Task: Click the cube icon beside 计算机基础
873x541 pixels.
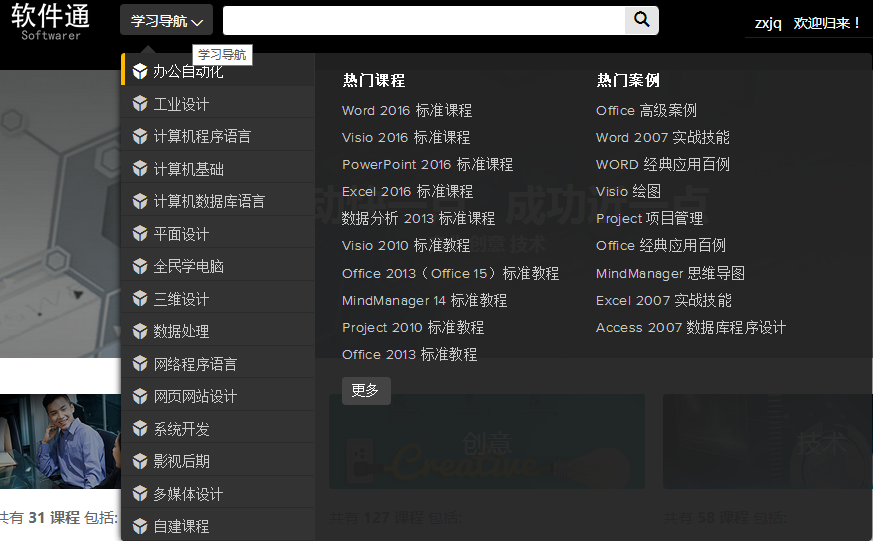Action: pos(140,169)
